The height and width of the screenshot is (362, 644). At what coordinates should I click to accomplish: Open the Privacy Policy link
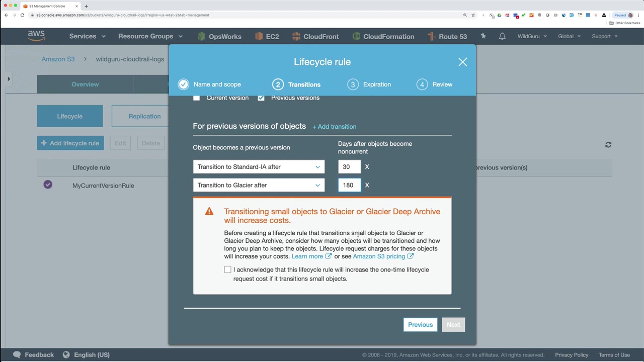pos(572,355)
